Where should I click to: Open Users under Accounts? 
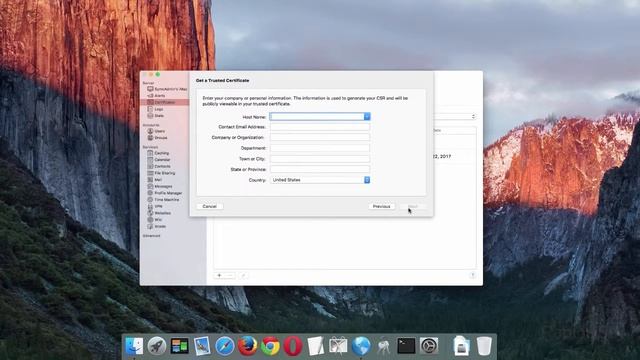click(156, 131)
